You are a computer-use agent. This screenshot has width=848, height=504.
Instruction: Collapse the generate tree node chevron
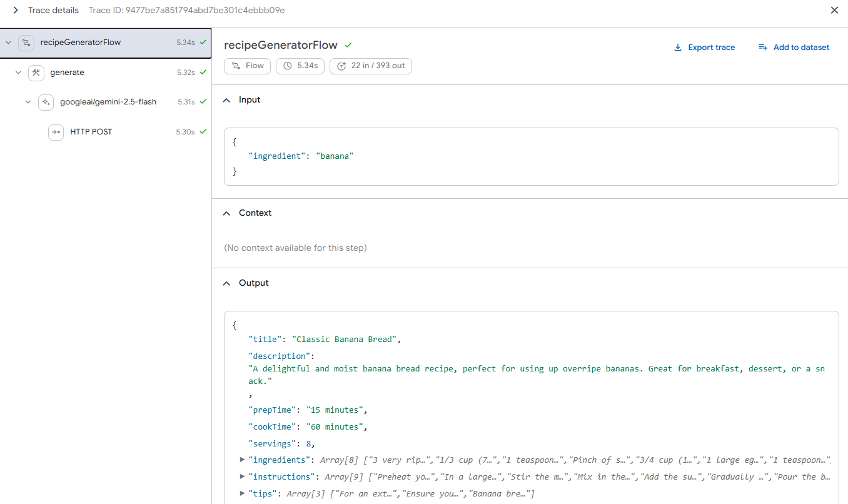coord(18,73)
